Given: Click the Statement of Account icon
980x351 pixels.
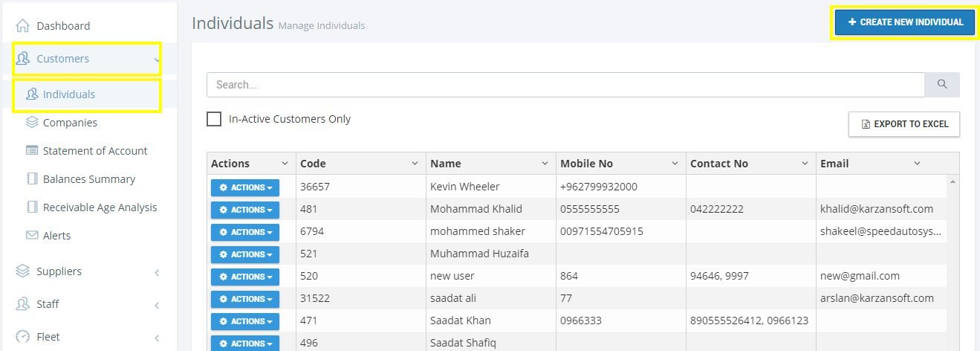Looking at the screenshot, I should 32,151.
